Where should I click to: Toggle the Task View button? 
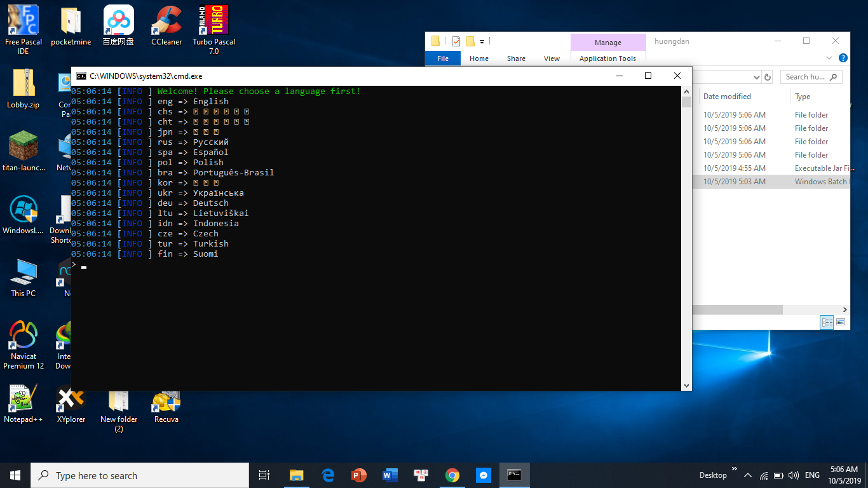point(264,475)
